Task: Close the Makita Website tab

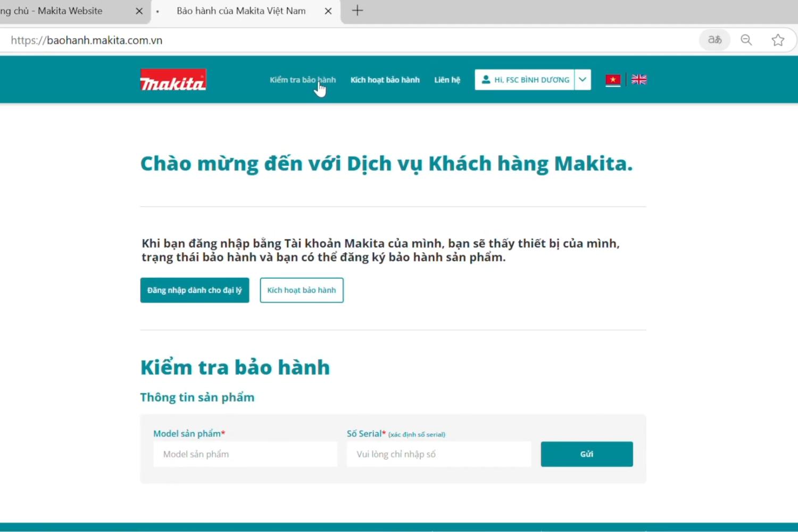Action: 139,11
